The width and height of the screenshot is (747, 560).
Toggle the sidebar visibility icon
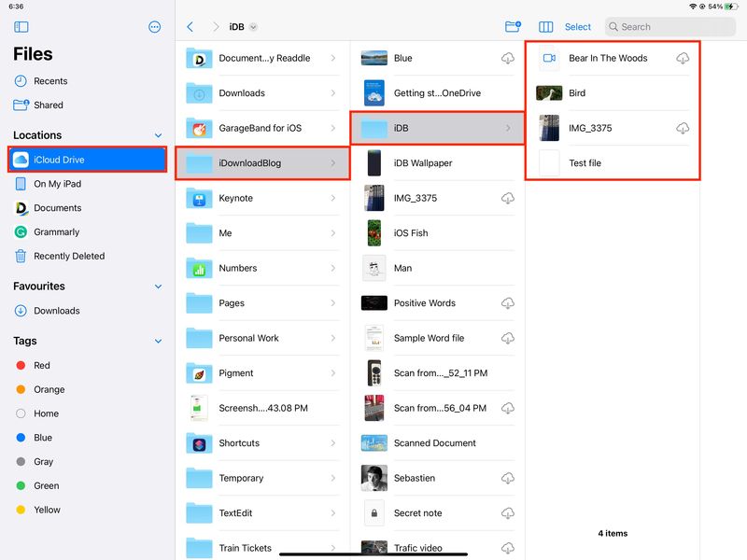coord(21,27)
